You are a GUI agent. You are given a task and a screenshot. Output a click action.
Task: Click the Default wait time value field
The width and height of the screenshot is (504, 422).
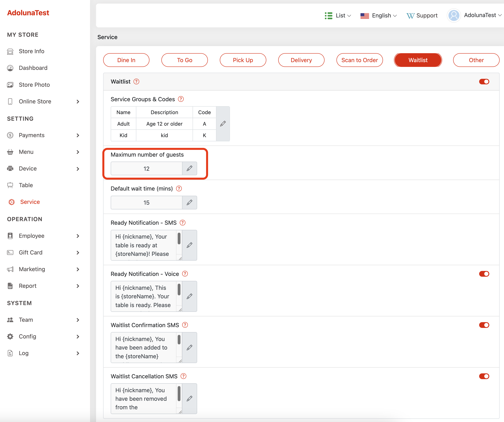[146, 203]
